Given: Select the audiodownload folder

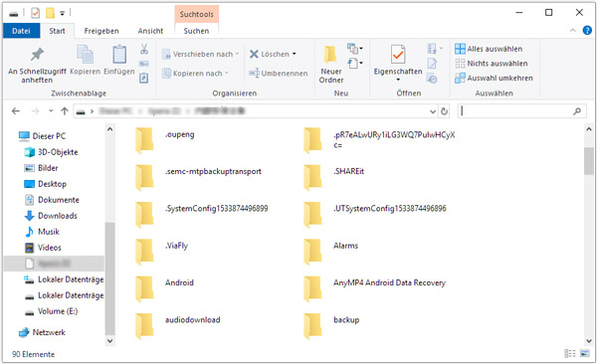Looking at the screenshot, I should coord(178,325).
